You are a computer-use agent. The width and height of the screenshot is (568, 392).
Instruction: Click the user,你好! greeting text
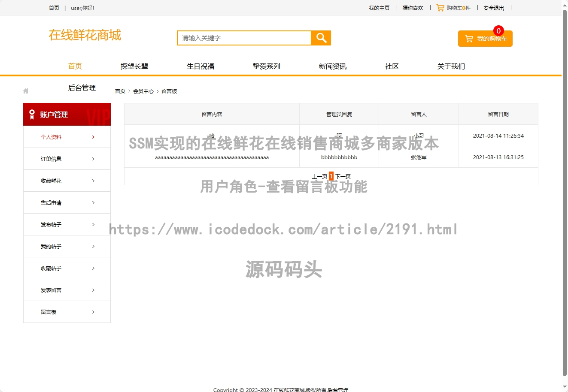pos(82,8)
